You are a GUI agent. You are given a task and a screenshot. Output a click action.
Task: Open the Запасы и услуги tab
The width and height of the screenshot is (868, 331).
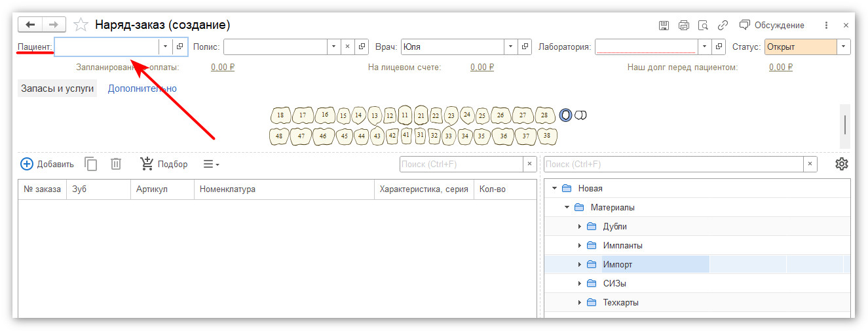point(58,88)
